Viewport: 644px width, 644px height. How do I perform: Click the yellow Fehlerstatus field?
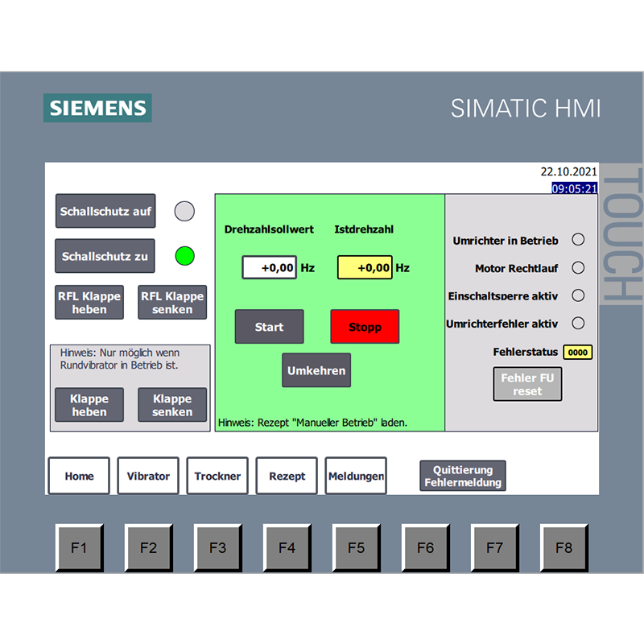click(578, 353)
